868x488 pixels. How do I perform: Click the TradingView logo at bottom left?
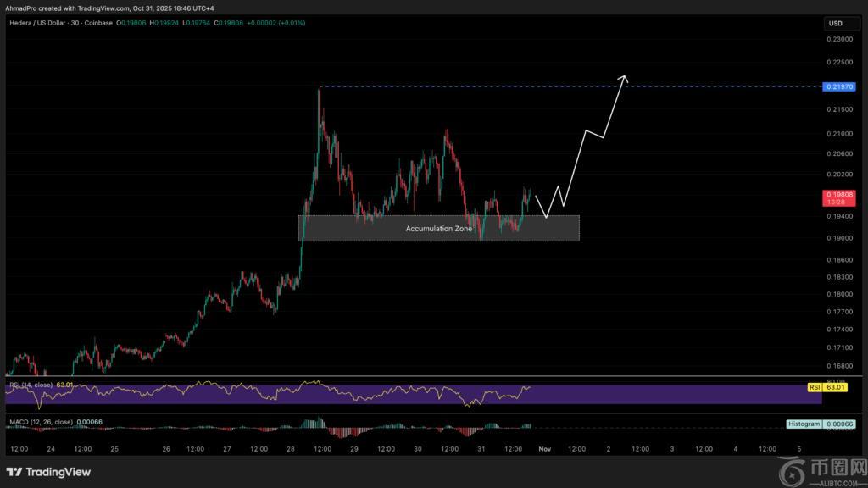[48, 472]
